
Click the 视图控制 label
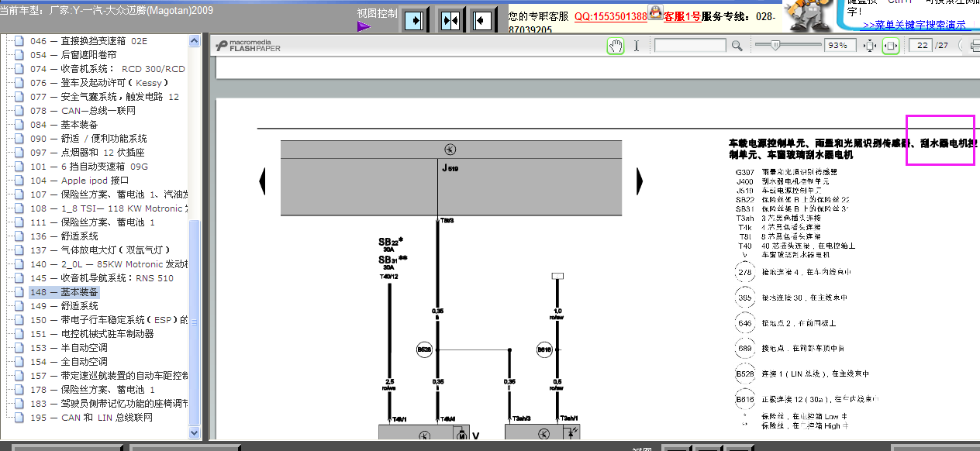click(377, 13)
